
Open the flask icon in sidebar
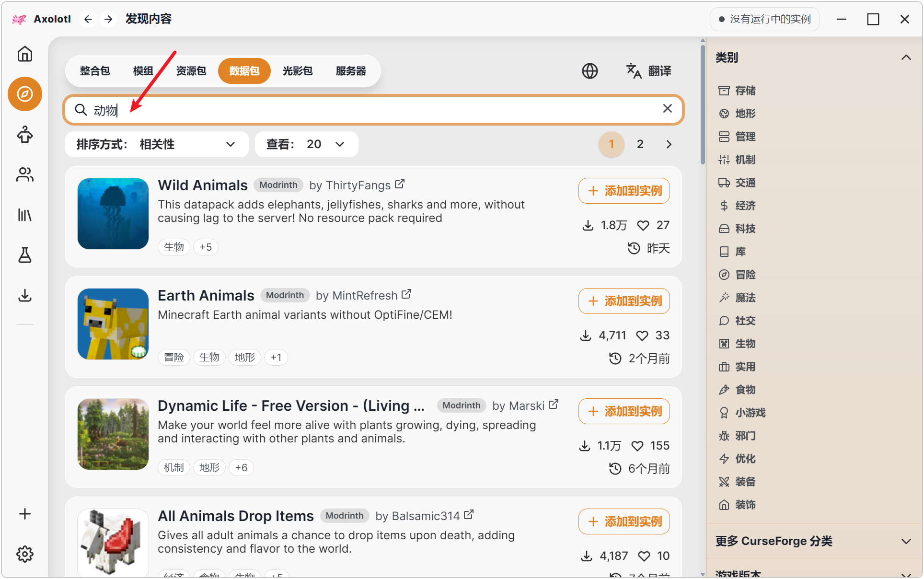tap(25, 255)
